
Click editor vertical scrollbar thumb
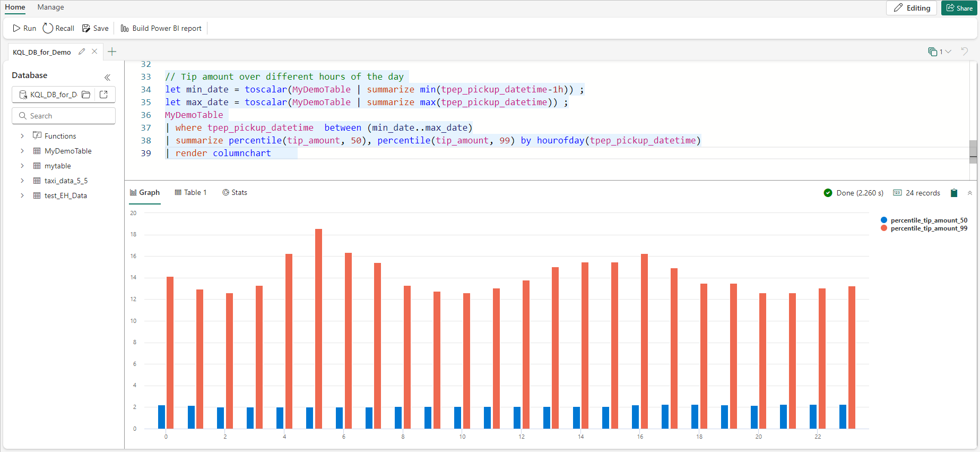(x=973, y=152)
